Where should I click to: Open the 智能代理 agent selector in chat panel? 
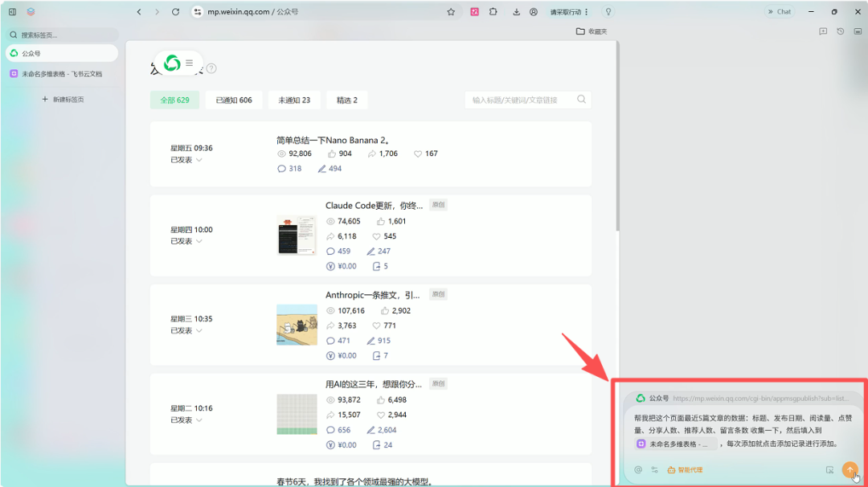click(x=686, y=469)
